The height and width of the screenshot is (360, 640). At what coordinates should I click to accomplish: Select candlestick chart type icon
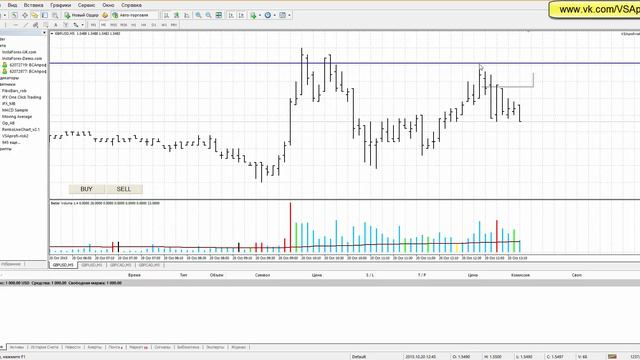click(x=176, y=15)
